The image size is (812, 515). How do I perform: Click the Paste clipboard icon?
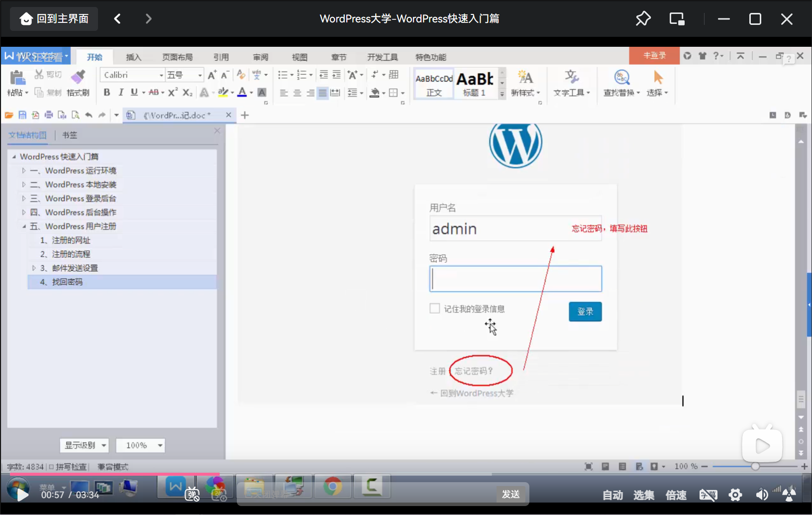pos(17,78)
